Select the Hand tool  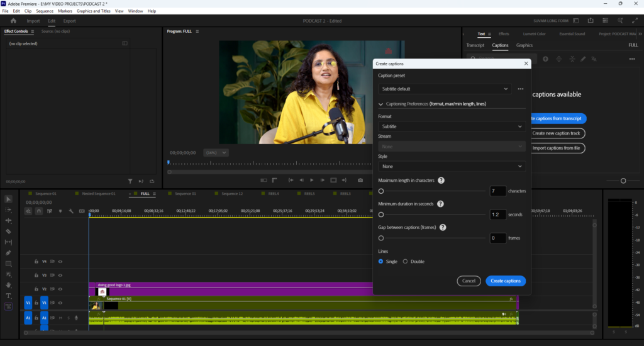tap(8, 285)
